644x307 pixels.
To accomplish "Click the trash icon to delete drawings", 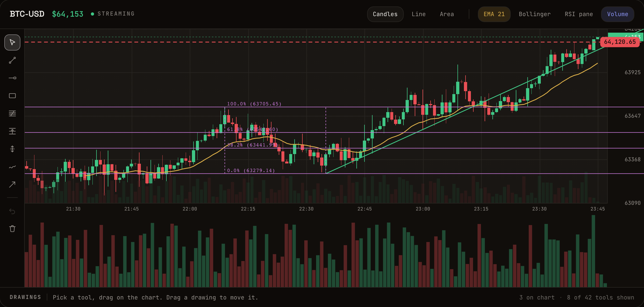I will point(12,229).
